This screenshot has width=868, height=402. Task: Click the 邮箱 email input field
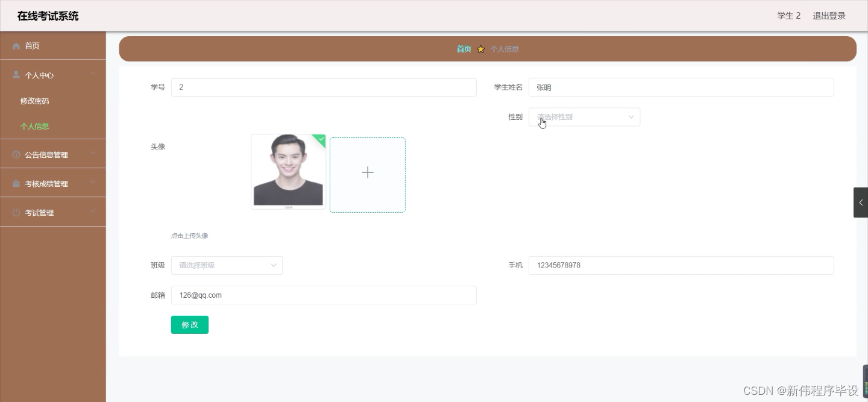pos(324,295)
